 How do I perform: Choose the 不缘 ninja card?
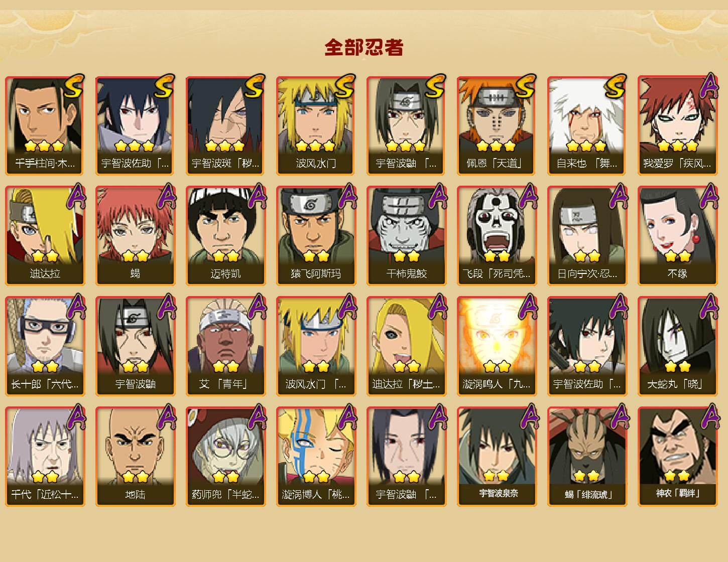(x=677, y=236)
